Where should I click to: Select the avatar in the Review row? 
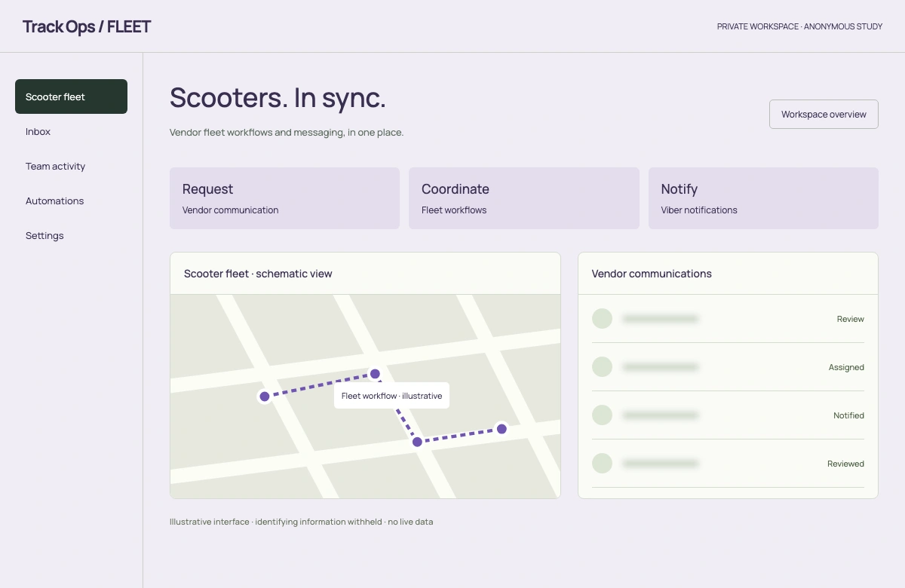pyautogui.click(x=602, y=319)
